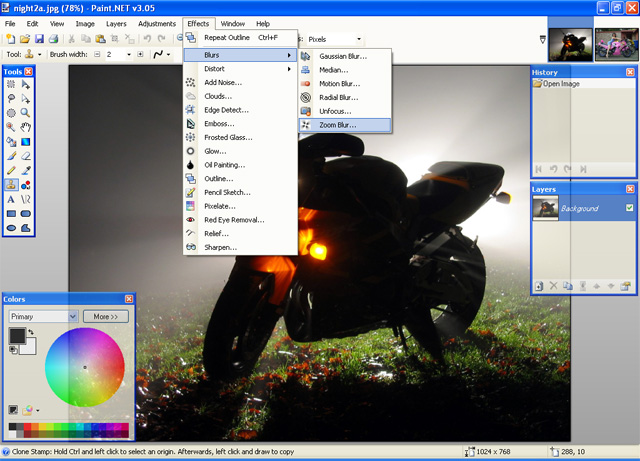Screen dimensions: 640x461
Task: Choose Motion Blur effect
Action: 345,84
